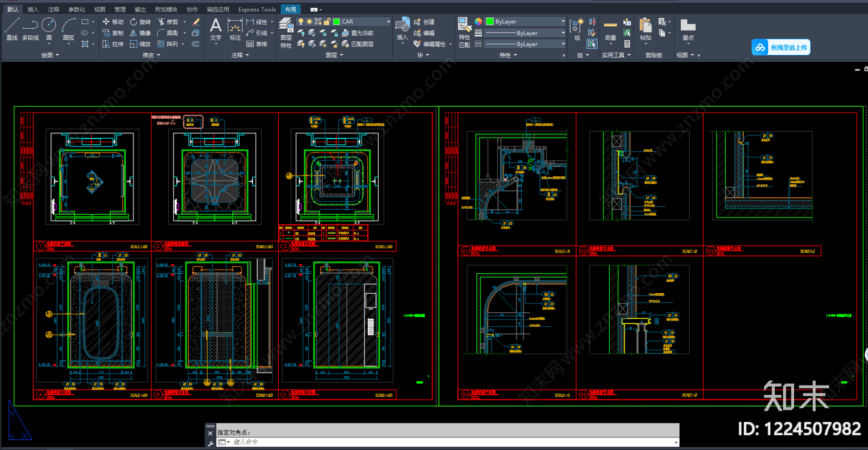The image size is (868, 450).
Task: Activate the 移动 (Move) tool
Action: tap(113, 22)
